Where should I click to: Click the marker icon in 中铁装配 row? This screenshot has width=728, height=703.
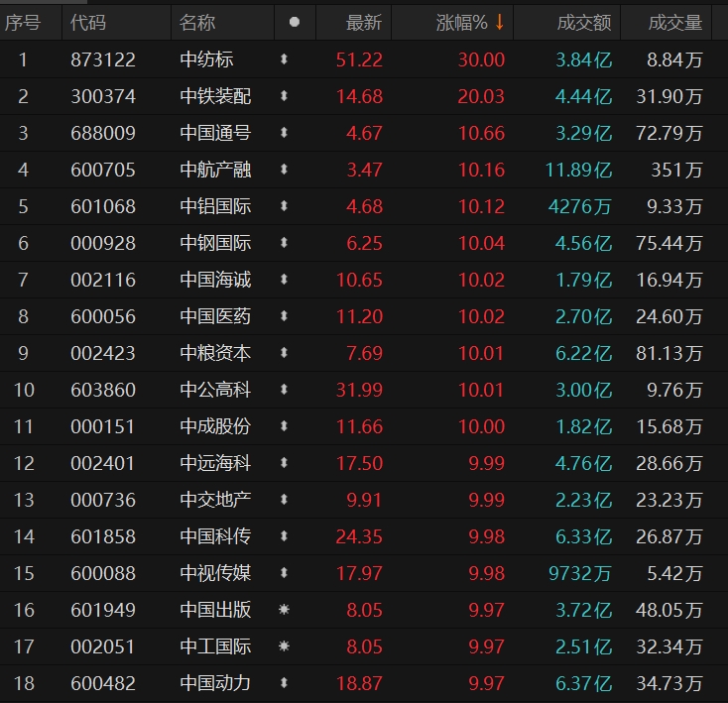(285, 97)
